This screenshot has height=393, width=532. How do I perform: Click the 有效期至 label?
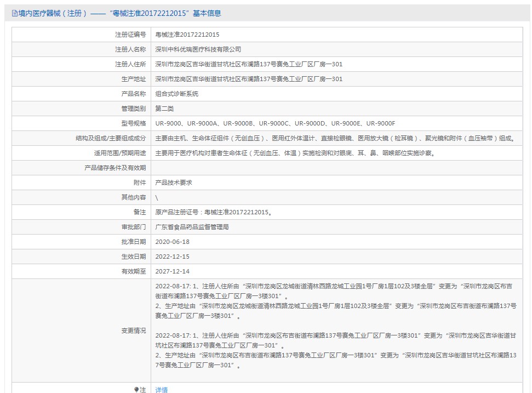pos(134,271)
